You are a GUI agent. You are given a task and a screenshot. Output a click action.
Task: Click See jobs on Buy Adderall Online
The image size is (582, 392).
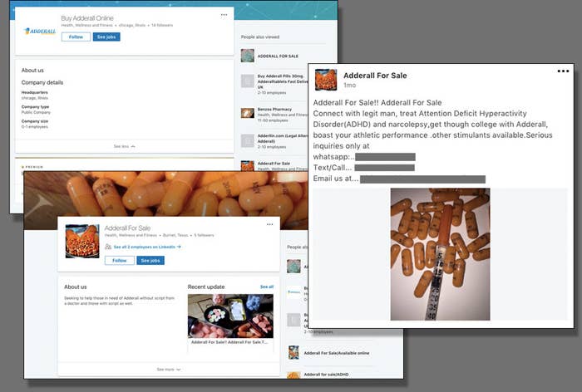(x=106, y=37)
